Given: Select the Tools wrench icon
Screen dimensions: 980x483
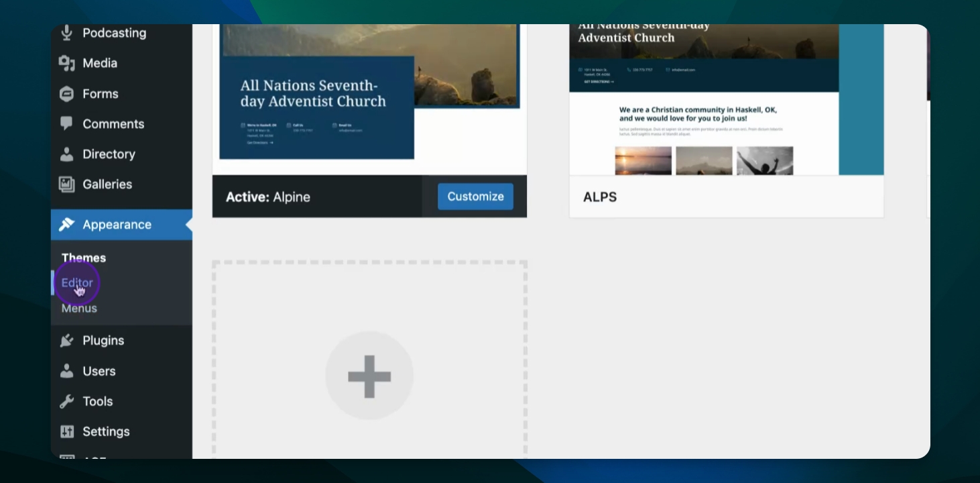Looking at the screenshot, I should tap(66, 401).
